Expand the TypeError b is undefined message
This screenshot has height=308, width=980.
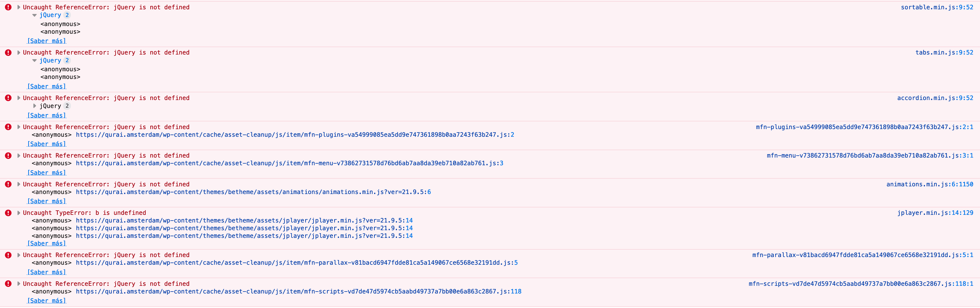(19, 213)
